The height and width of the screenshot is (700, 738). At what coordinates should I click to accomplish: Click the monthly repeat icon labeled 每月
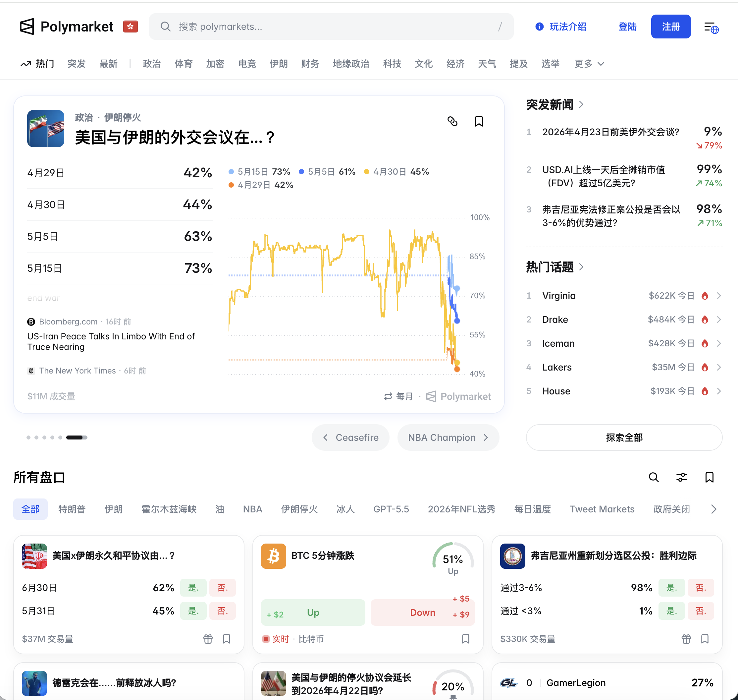click(388, 396)
